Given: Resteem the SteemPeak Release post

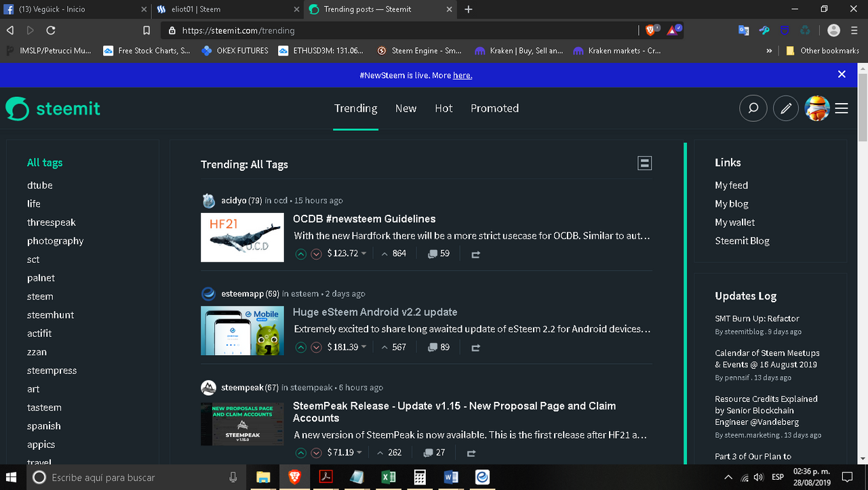Looking at the screenshot, I should pyautogui.click(x=471, y=453).
